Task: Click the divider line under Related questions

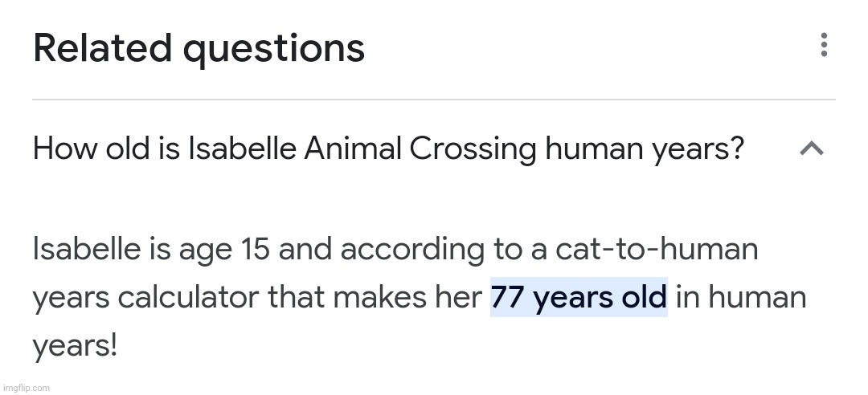Action: click(433, 100)
